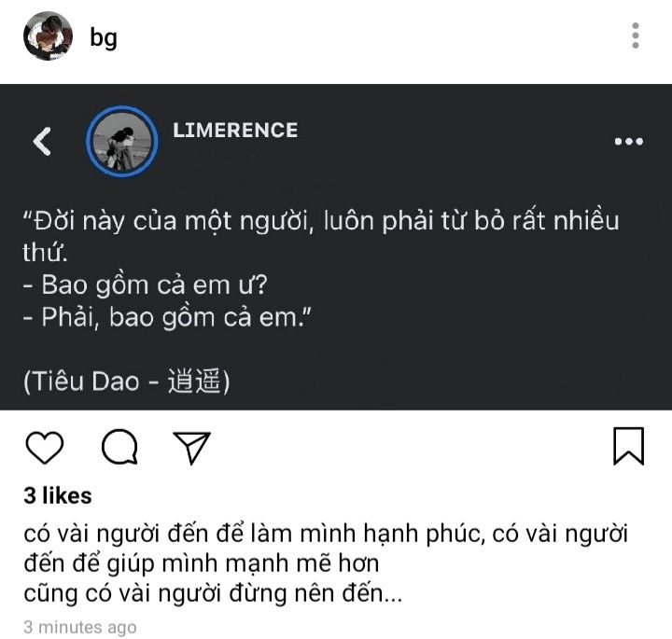
Task: Tap the caption line 'đến để giúp mình mạnh mẽ hơn'
Action: click(202, 564)
